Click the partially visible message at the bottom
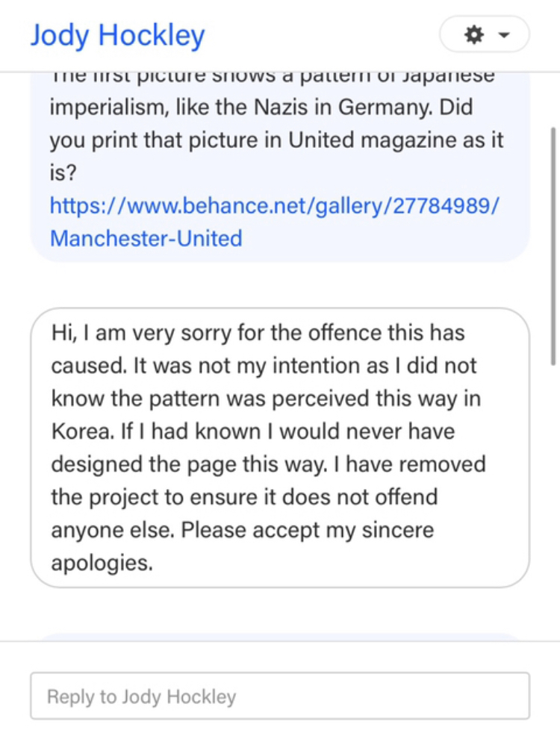560x733 pixels. [x=279, y=636]
